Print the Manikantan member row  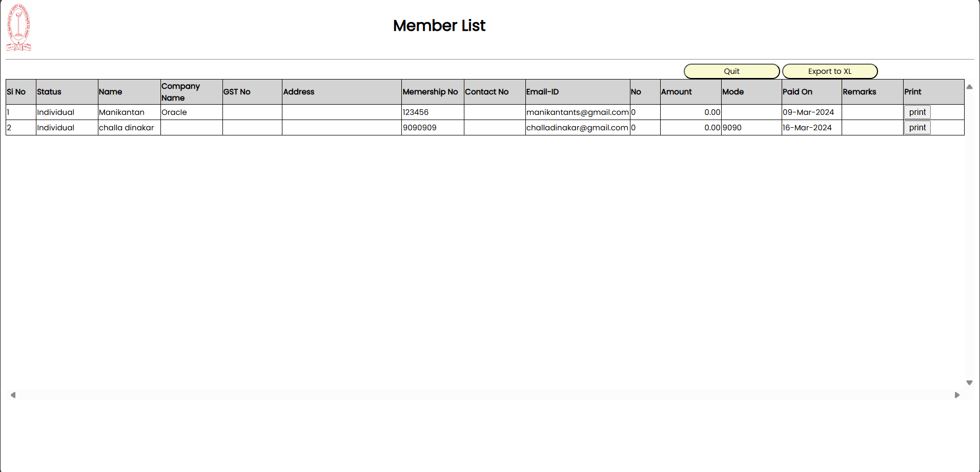917,112
